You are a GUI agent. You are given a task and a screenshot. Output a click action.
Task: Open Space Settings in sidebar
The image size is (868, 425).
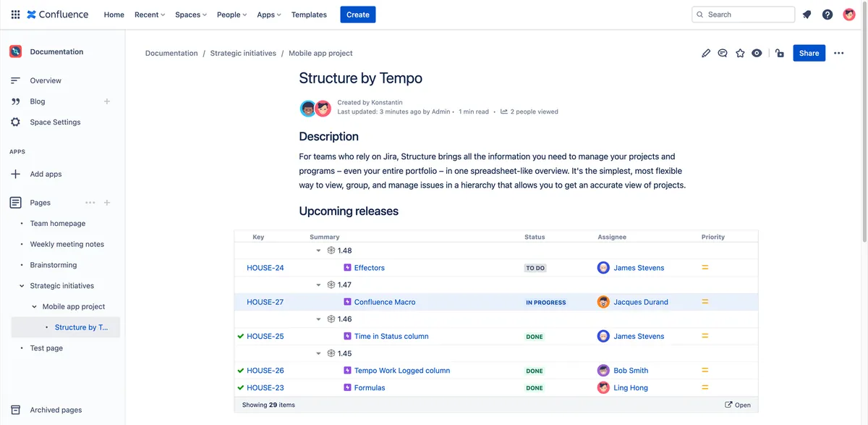click(55, 122)
